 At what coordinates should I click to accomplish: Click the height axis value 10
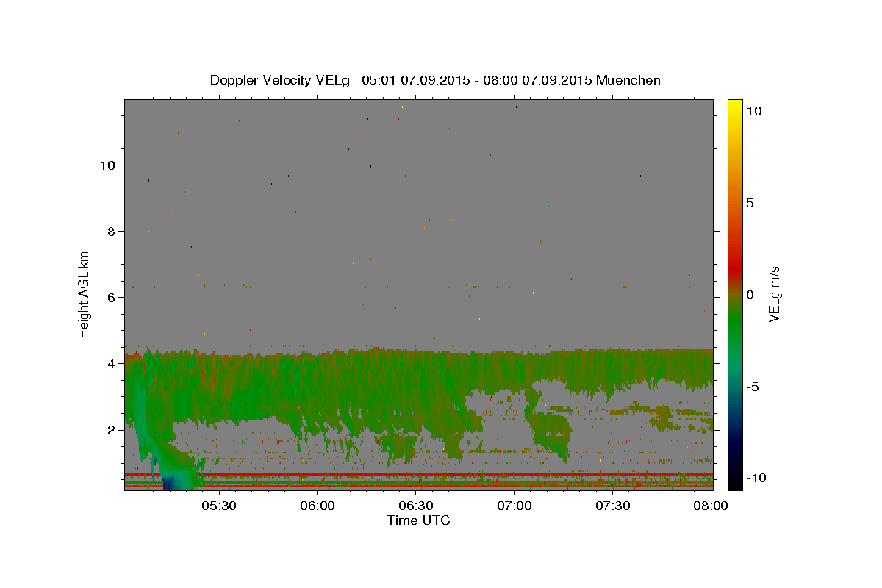click(107, 165)
